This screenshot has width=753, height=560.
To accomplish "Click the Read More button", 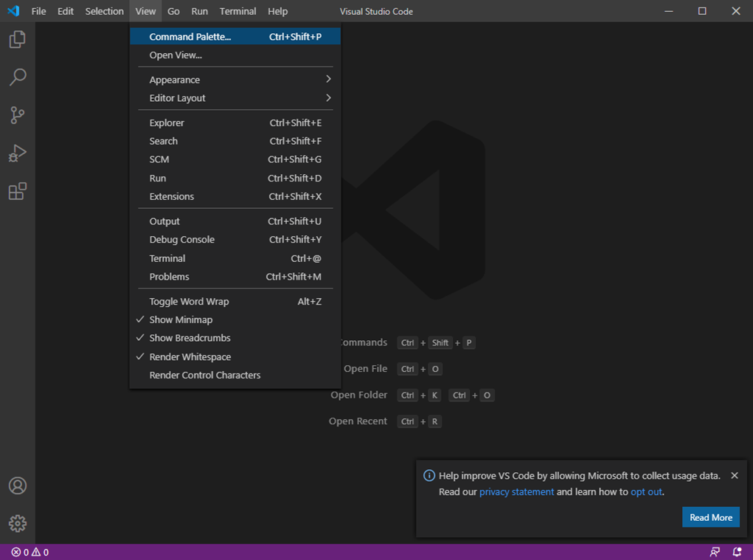I will (711, 517).
